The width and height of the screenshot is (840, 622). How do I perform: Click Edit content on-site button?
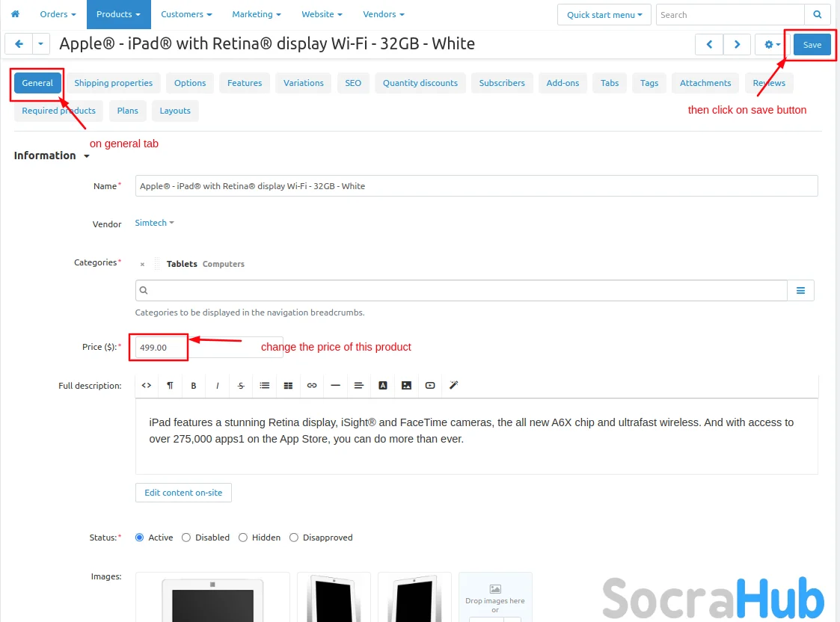pyautogui.click(x=183, y=493)
